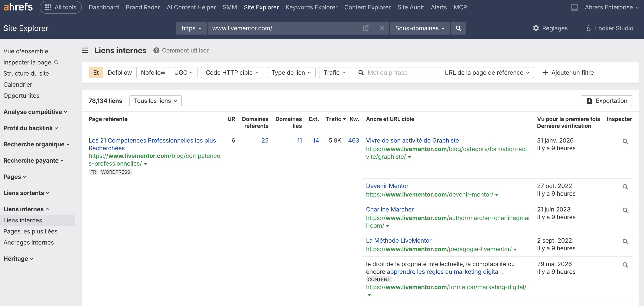Click the search icon next to Inspecter la page
Screen dimensions: 644x306
pos(56,62)
